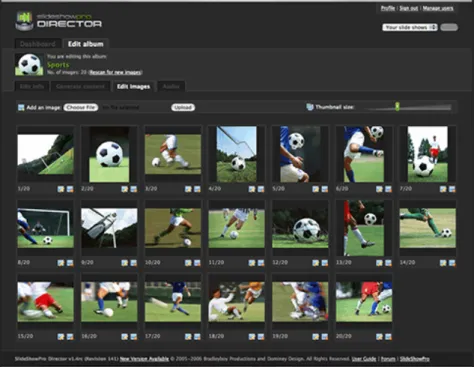Image resolution: width=474 pixels, height=367 pixels.
Task: Click the delete image icon under image 5/20
Action: click(x=325, y=189)
